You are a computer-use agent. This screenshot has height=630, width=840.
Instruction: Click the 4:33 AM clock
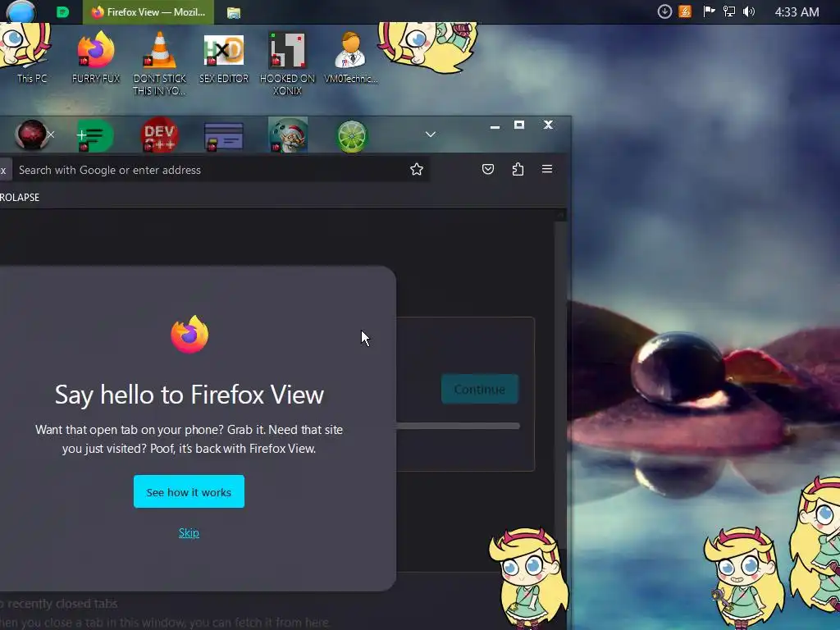[797, 11]
